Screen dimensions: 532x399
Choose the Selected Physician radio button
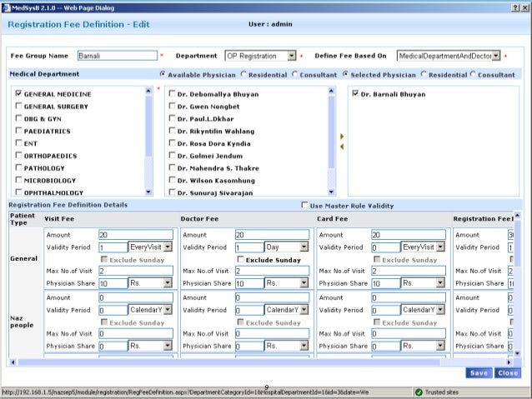click(345, 74)
